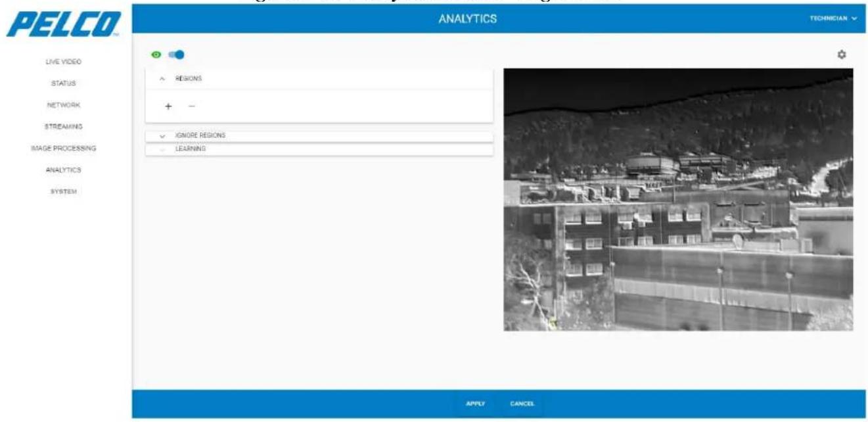Select Analytics in the sidebar
The width and height of the screenshot is (868, 422).
pos(63,170)
